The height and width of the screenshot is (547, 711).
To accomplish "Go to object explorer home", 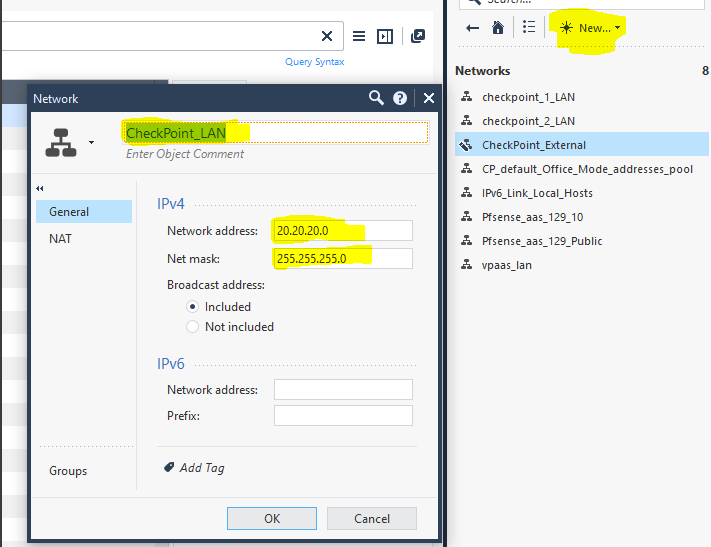I will coord(498,28).
